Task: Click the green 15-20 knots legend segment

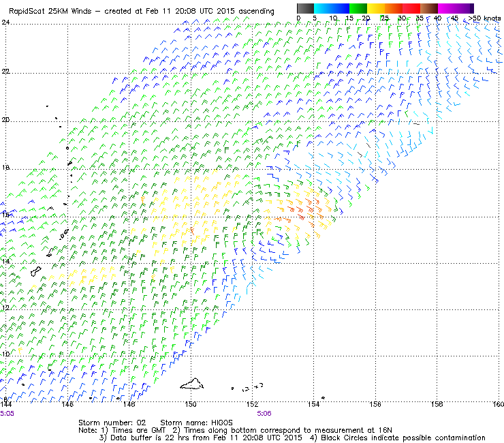Action: pyautogui.click(x=358, y=8)
